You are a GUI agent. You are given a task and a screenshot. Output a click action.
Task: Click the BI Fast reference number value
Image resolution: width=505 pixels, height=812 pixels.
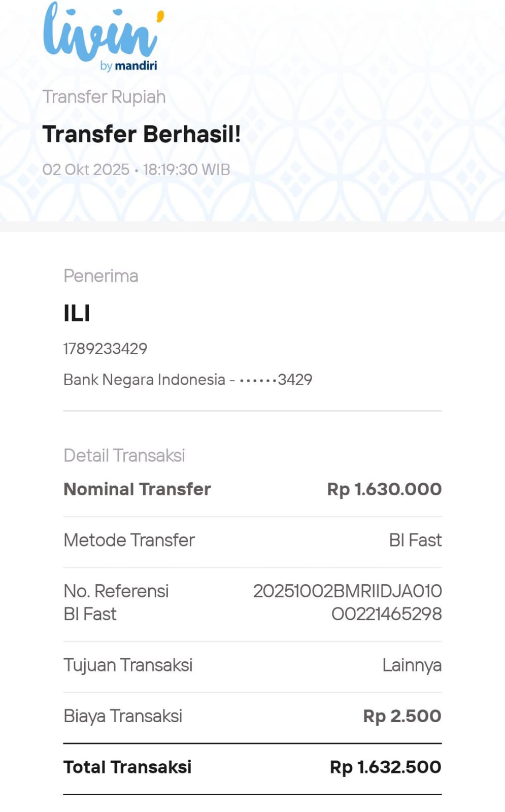pyautogui.click(x=348, y=602)
